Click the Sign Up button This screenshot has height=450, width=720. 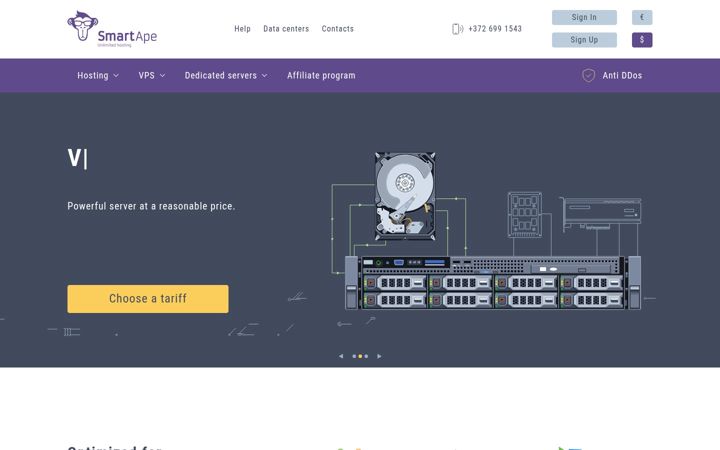584,40
